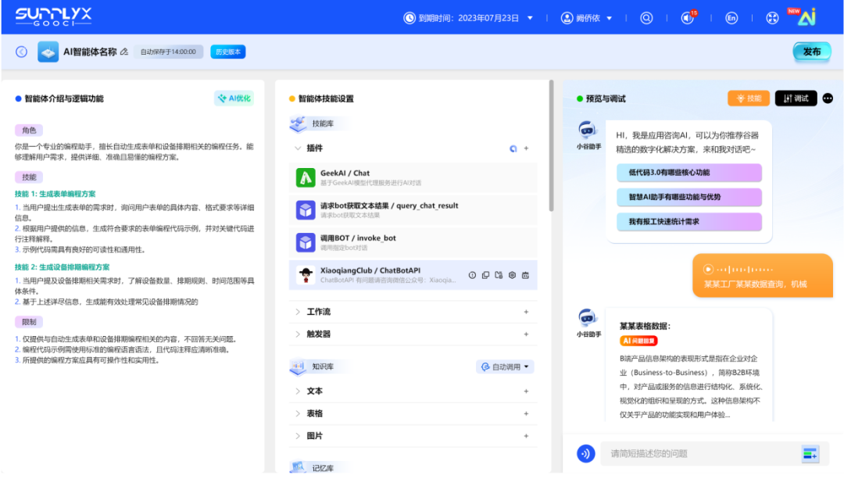The image size is (844, 504).
Task: Click heading 技能 1: 生成表单编程方案
Action: click(55, 194)
